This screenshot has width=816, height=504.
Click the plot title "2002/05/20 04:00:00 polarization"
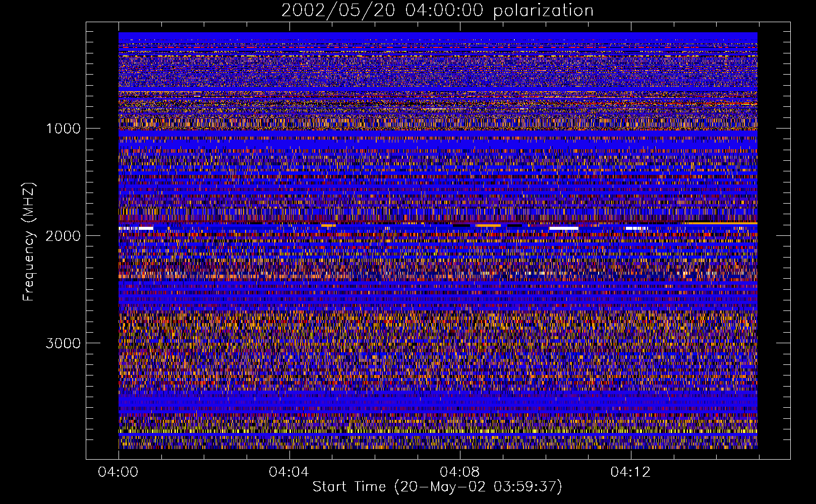[x=437, y=10]
